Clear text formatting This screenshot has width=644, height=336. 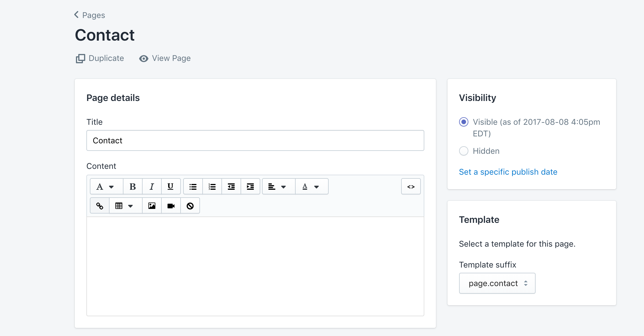[x=190, y=206]
